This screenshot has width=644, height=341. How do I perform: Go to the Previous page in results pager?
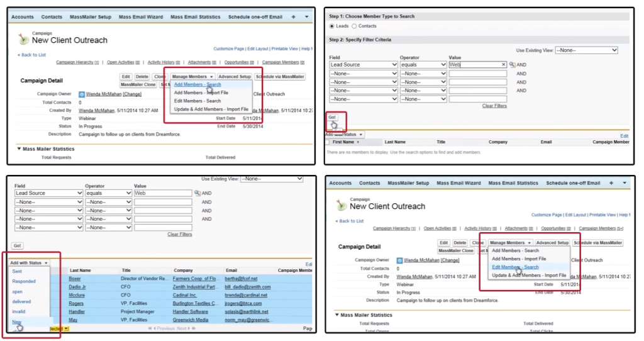(x=165, y=328)
